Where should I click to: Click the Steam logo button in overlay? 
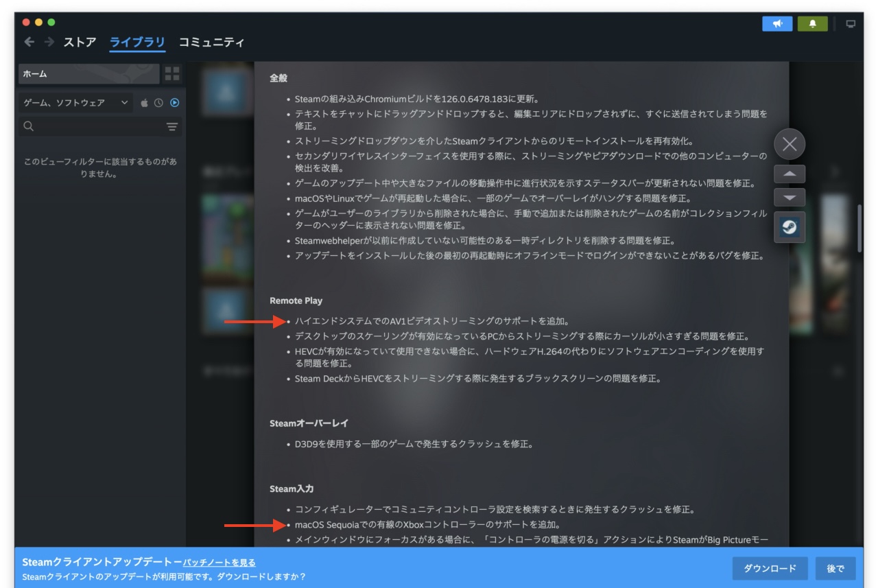click(x=790, y=228)
